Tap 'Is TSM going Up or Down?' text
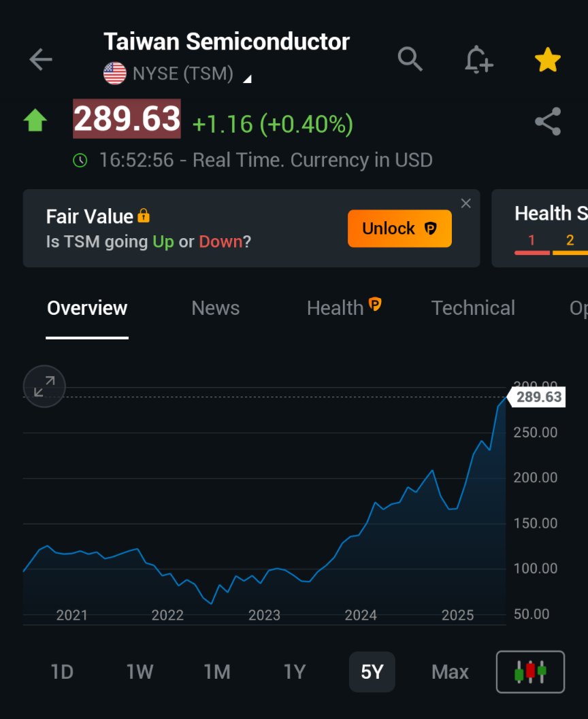The width and height of the screenshot is (588, 719). pyautogui.click(x=148, y=241)
